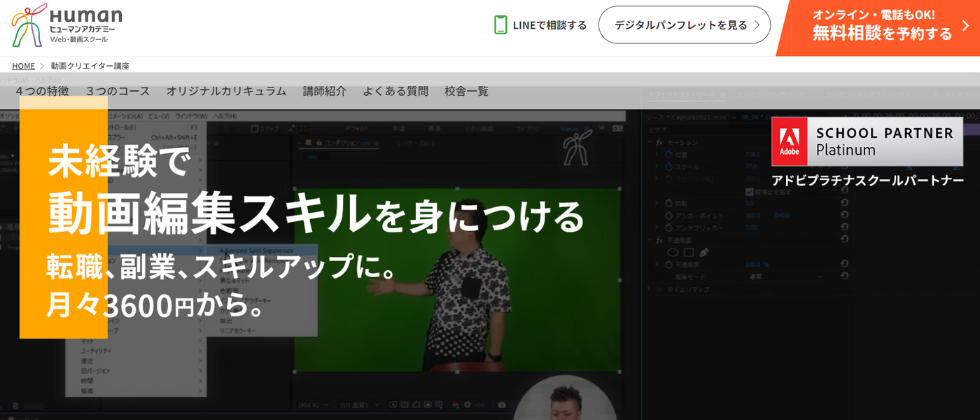This screenshot has width=980, height=420.
Task: Click the アドビプラチナスクールパートナー caption
Action: pyautogui.click(x=867, y=181)
